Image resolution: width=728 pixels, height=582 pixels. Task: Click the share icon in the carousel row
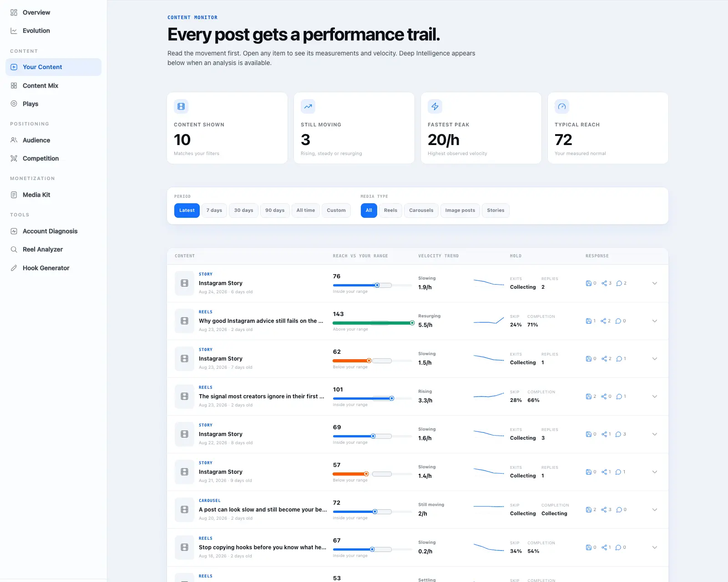tap(604, 510)
